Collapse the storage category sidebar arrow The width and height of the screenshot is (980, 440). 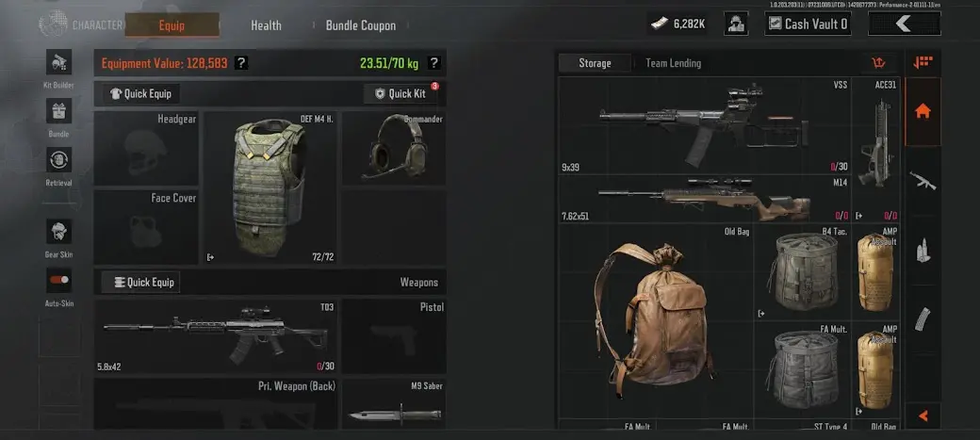tap(923, 416)
